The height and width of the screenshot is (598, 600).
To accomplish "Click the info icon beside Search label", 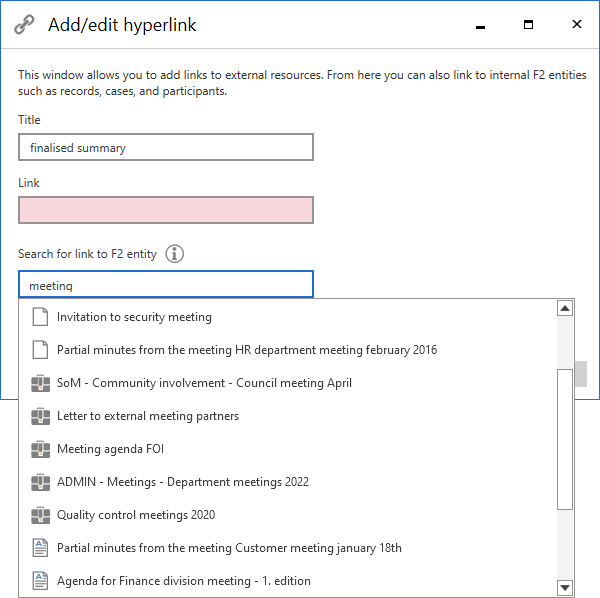I will 175,254.
